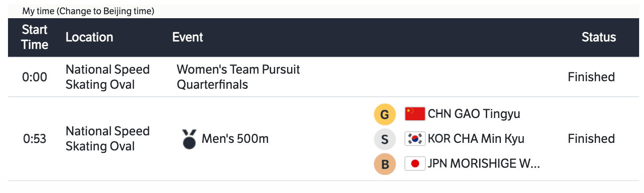Click the Status column header
The width and height of the screenshot is (644, 193).
click(599, 37)
